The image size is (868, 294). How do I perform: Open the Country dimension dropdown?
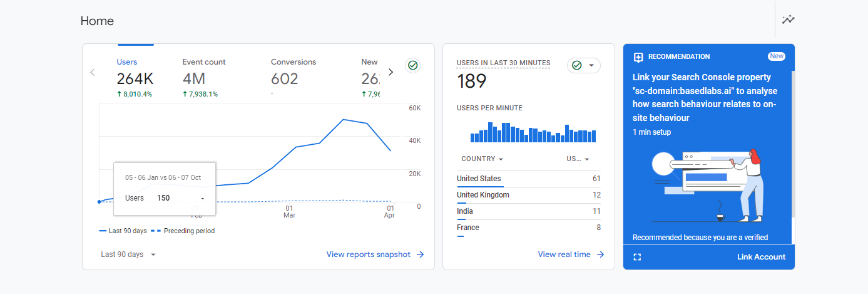483,159
